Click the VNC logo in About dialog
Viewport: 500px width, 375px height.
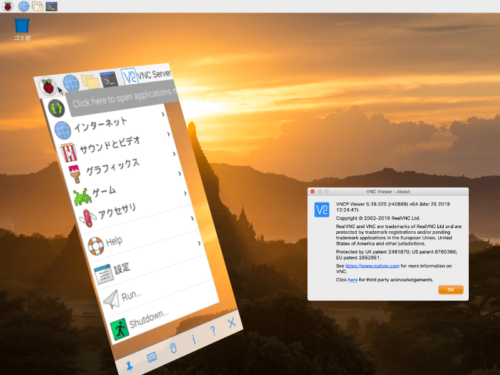(322, 210)
